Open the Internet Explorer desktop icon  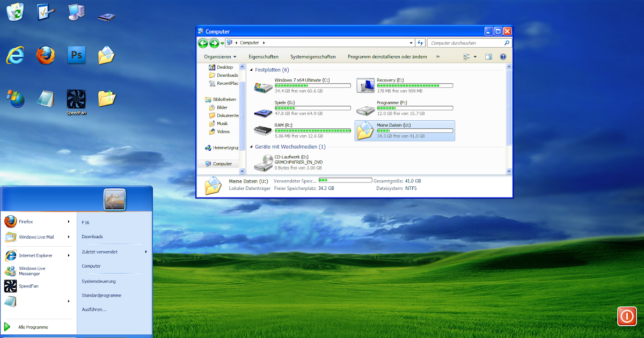click(x=15, y=55)
